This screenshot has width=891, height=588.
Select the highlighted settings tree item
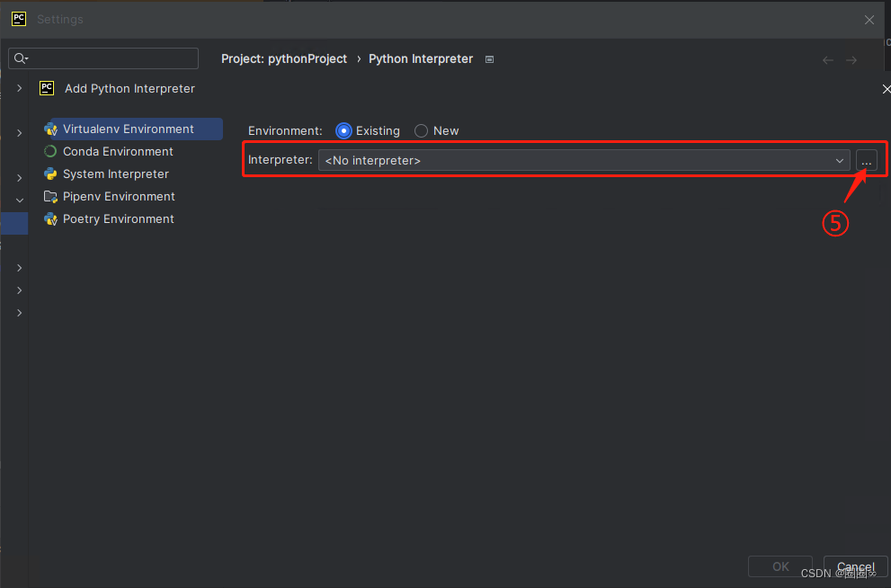point(14,223)
